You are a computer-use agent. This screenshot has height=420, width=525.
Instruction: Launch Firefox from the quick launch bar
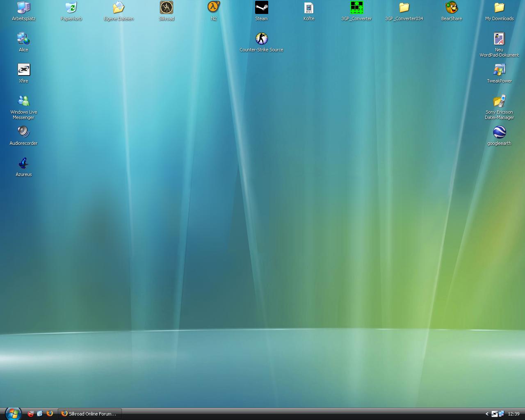click(x=50, y=413)
